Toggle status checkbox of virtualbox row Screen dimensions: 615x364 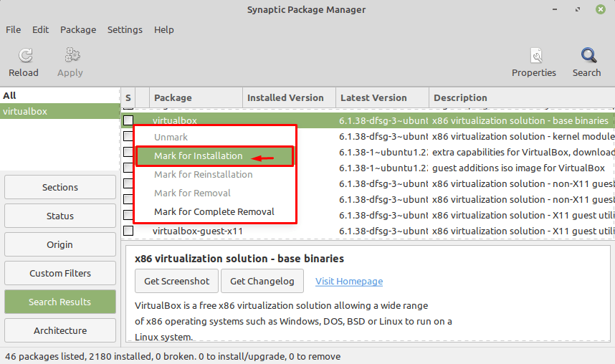point(128,120)
